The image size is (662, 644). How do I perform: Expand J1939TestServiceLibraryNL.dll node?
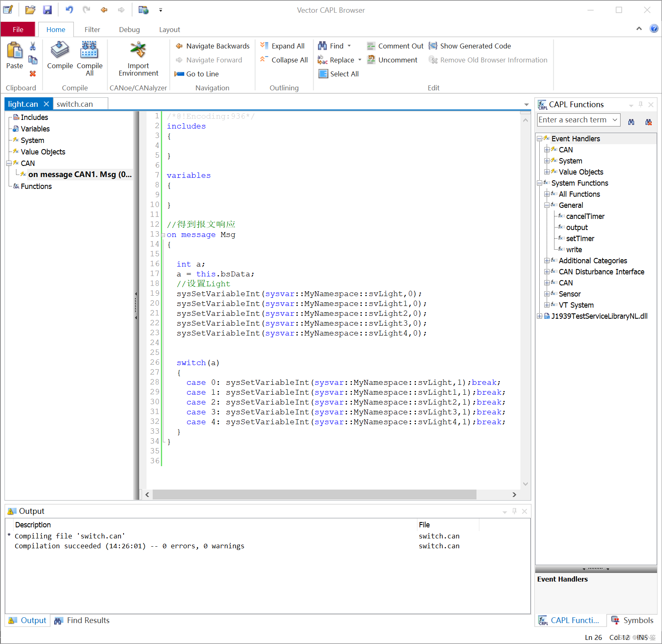540,316
